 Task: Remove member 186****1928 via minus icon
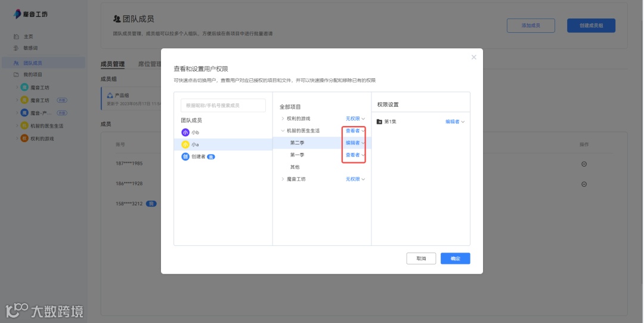[x=584, y=184]
